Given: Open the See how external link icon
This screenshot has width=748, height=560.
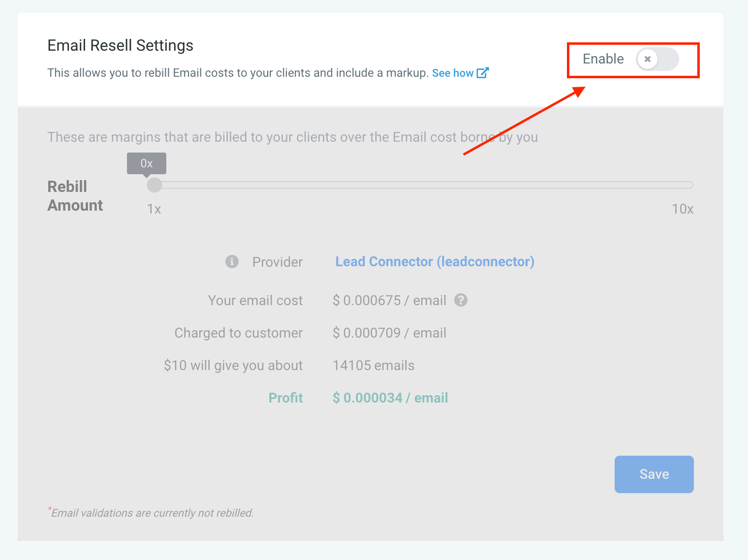Looking at the screenshot, I should coord(483,73).
